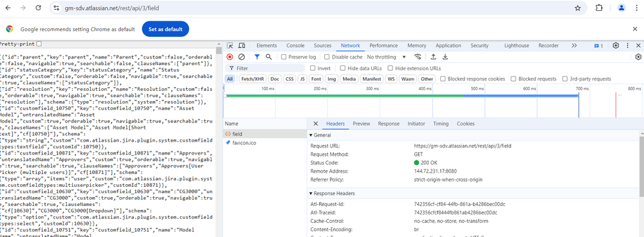Filter requests by JS type
Screen dimensions: 644x237
pyautogui.click(x=302, y=79)
